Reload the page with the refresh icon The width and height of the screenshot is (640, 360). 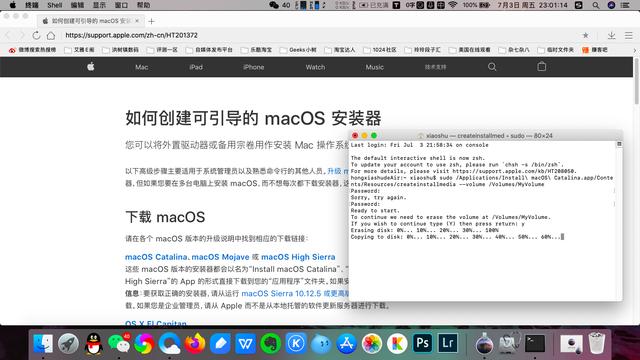tap(36, 35)
